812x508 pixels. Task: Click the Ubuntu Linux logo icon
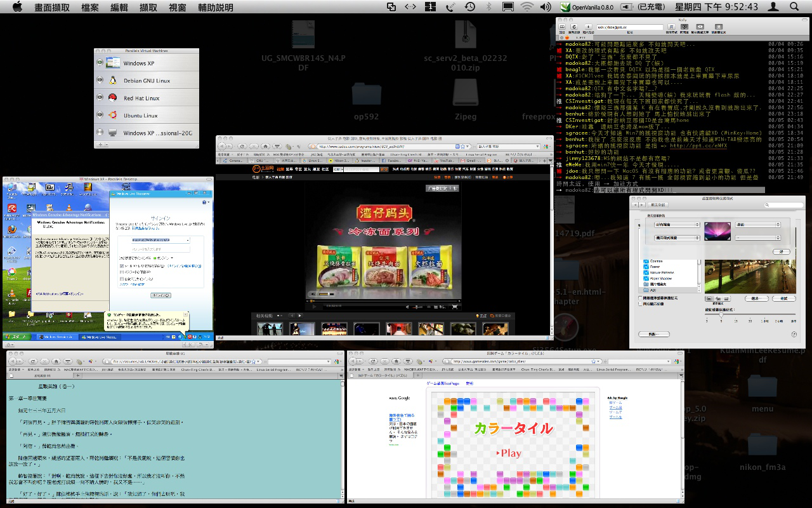(113, 116)
